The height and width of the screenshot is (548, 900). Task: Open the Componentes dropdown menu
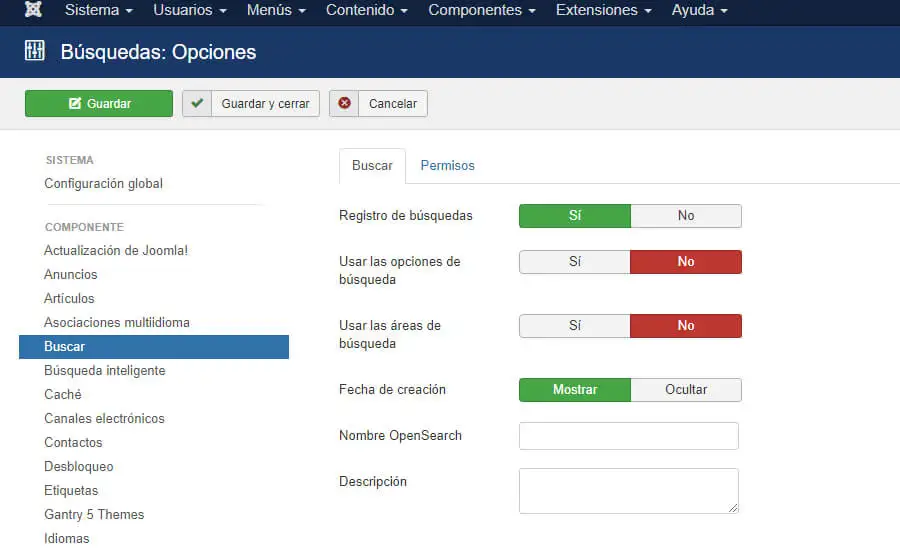click(482, 10)
